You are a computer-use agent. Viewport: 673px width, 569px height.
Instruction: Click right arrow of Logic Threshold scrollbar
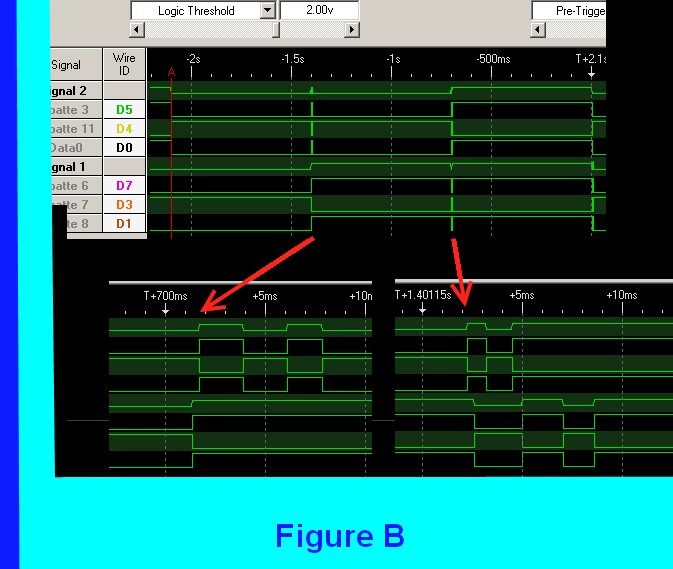pos(352,30)
